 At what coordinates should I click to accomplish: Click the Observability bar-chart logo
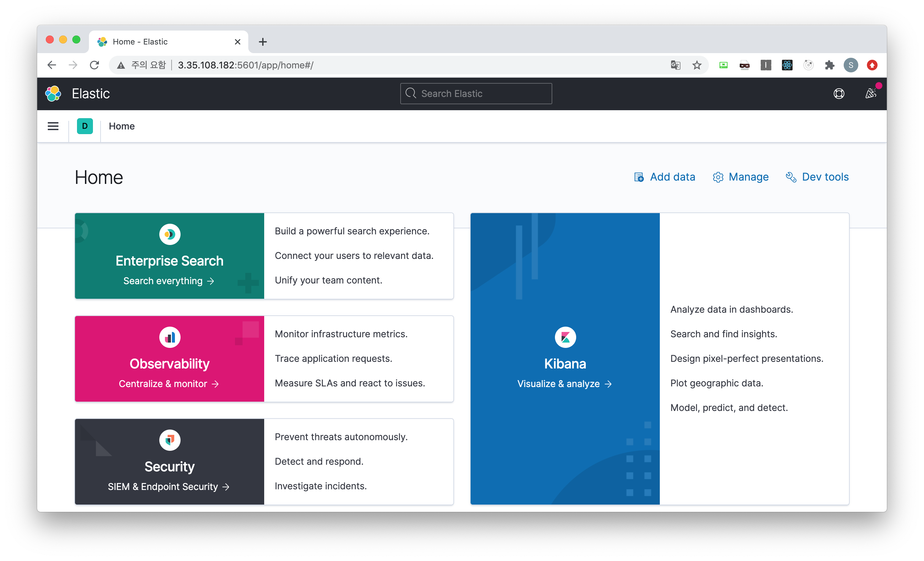tap(170, 337)
